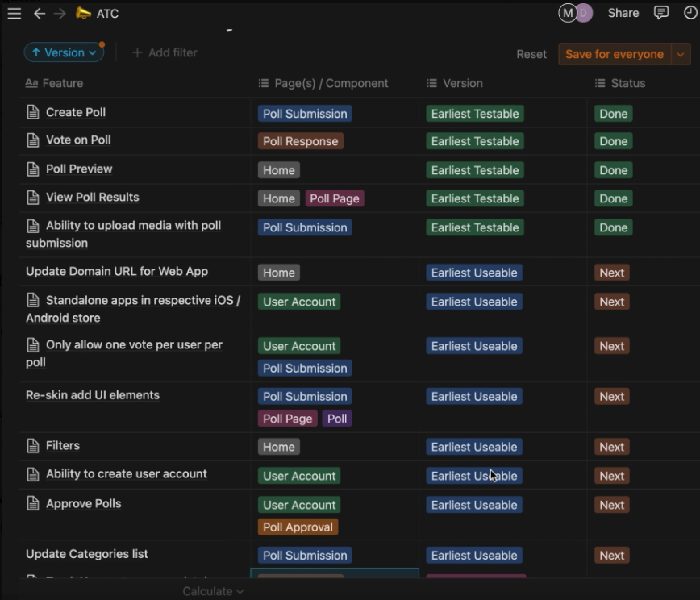Open the sidebar hamburger menu
Screen dimensions: 700x600
(x=14, y=13)
